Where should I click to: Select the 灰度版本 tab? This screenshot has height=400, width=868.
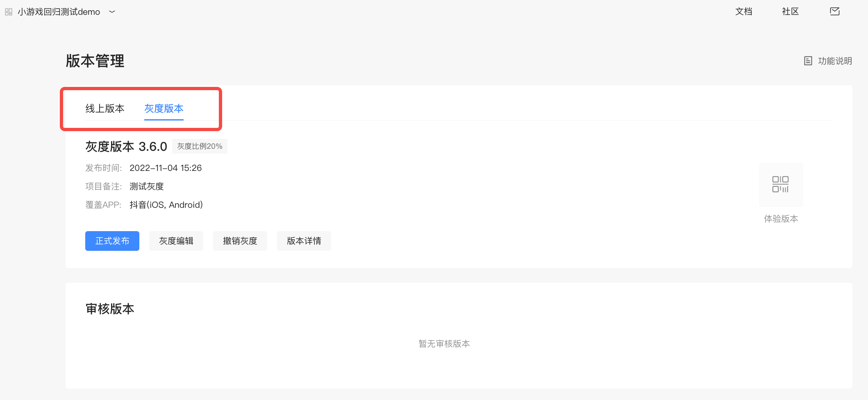[164, 109]
